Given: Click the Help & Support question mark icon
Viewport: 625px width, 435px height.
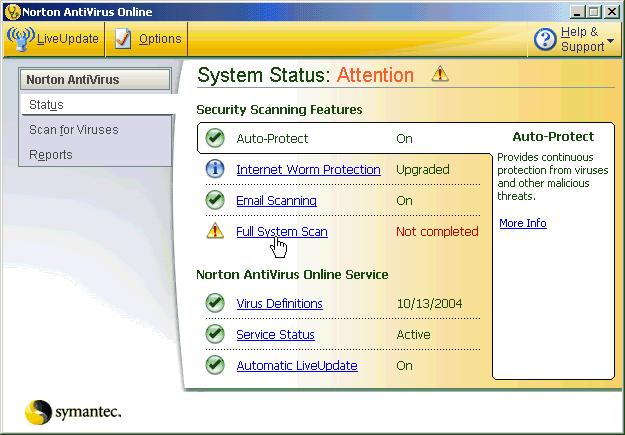Looking at the screenshot, I should (x=545, y=40).
